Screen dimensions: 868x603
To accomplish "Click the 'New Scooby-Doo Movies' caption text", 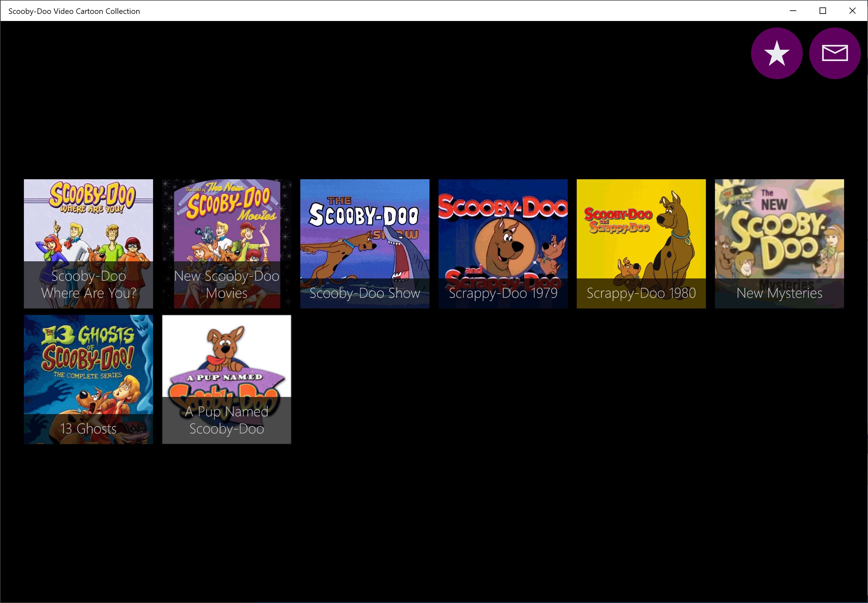I will [x=227, y=285].
